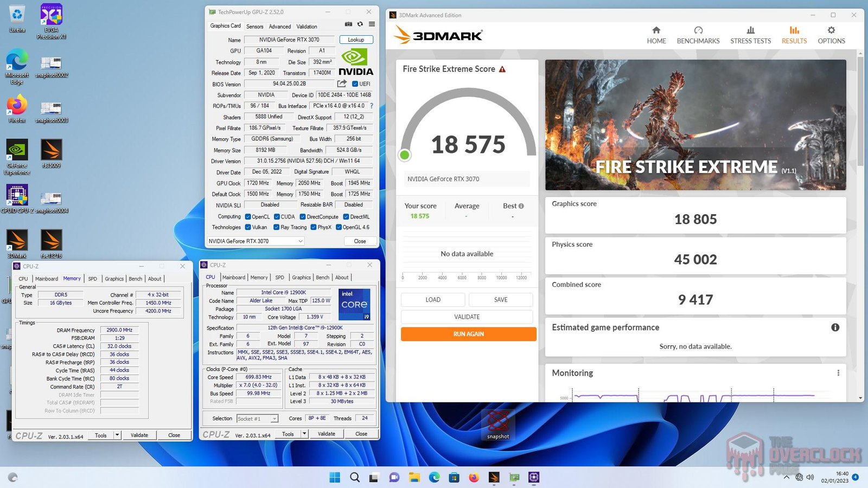The height and width of the screenshot is (488, 868).
Task: Switch to the Sensors tab in GPU-Z
Action: tap(254, 26)
